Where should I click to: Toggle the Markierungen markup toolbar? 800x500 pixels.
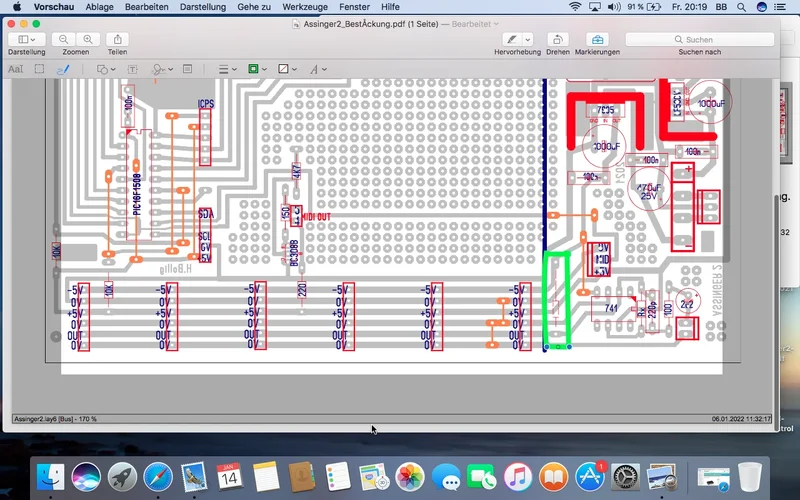(x=597, y=38)
